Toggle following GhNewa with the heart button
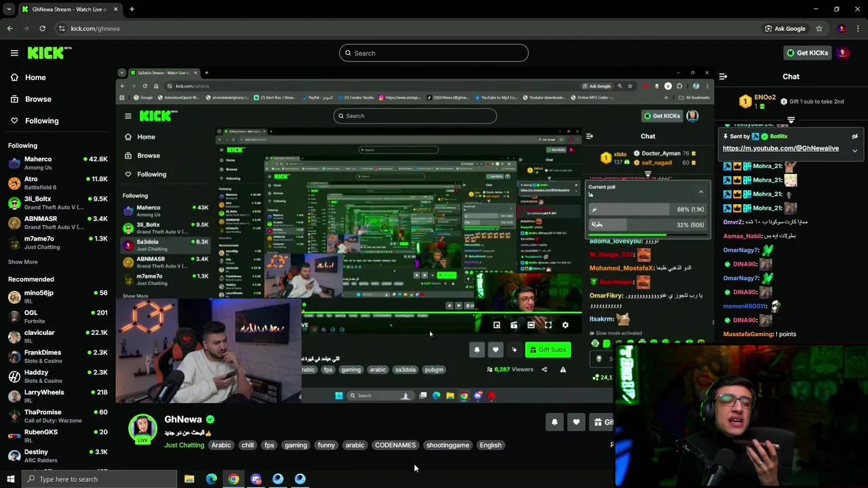Viewport: 868px width, 488px height. (x=576, y=422)
